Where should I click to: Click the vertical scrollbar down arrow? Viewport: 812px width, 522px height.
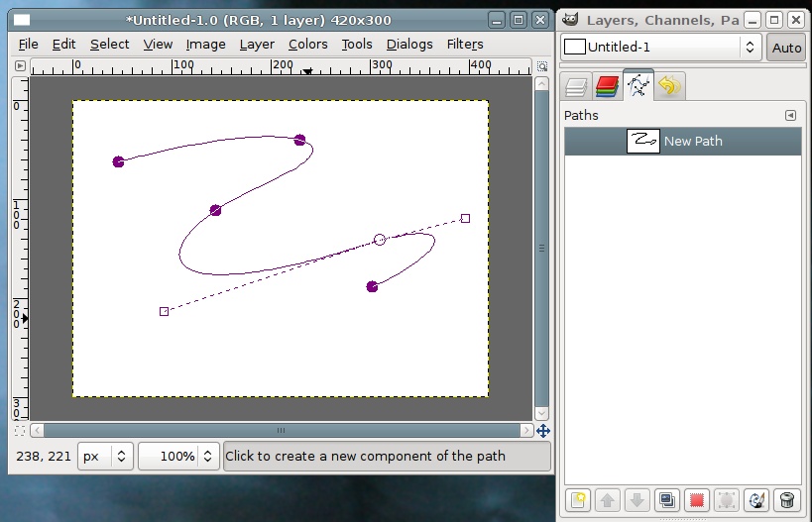pos(541,413)
